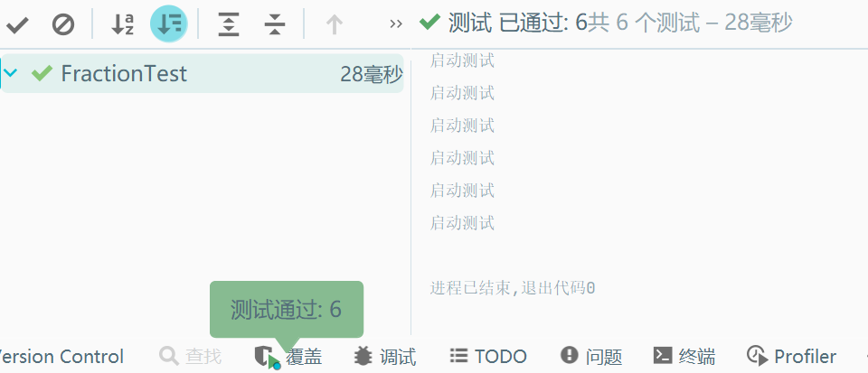868x373 pixels.
Task: Select the FractionTest result row
Action: 202,73
